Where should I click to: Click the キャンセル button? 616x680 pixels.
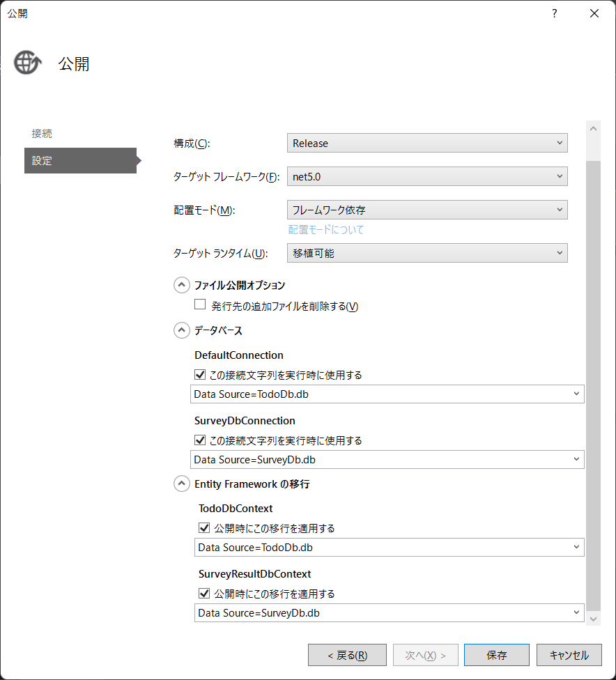[x=569, y=655]
